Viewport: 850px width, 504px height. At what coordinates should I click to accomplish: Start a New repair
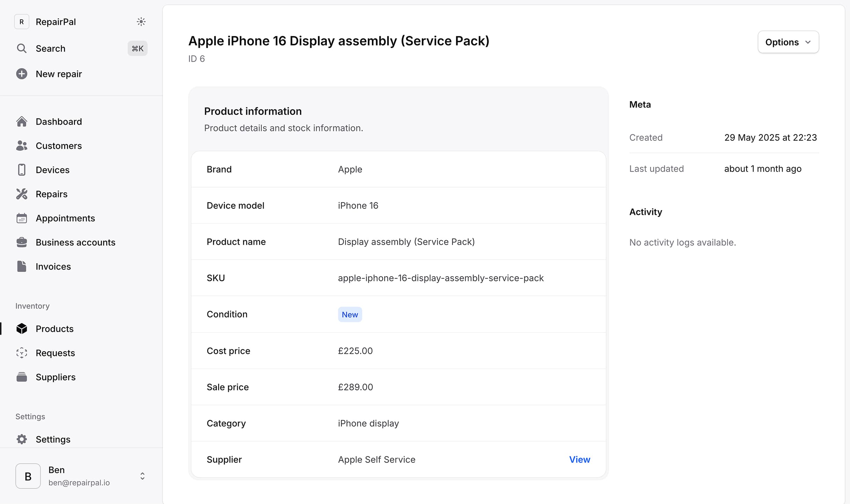point(59,74)
